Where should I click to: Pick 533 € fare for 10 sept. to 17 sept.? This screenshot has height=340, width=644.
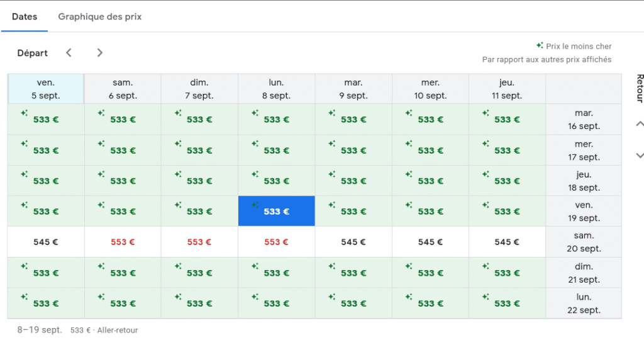tap(430, 150)
